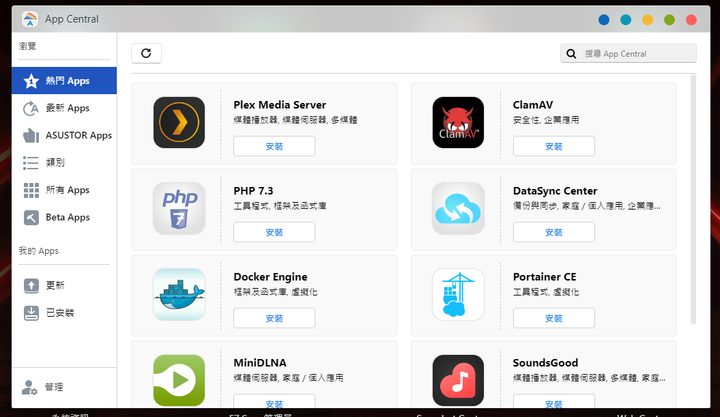Open 已安裝 installed section
This screenshot has width=720, height=417.
(x=64, y=313)
